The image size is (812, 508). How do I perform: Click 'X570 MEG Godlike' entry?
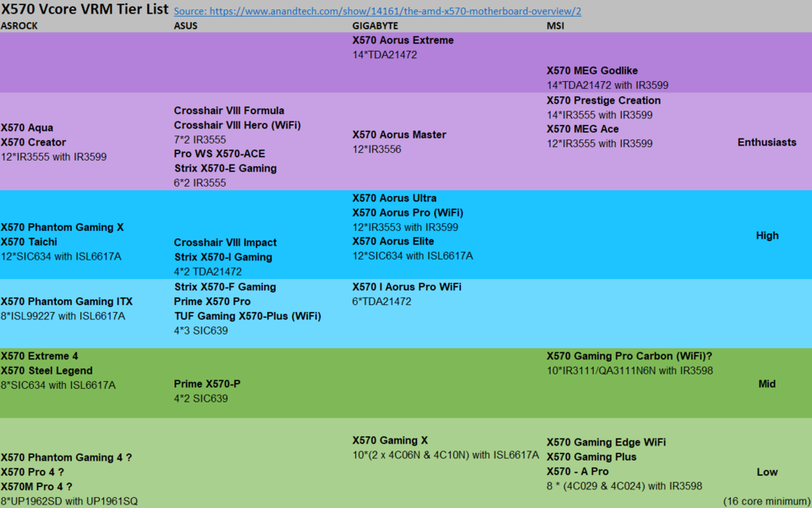pos(592,71)
